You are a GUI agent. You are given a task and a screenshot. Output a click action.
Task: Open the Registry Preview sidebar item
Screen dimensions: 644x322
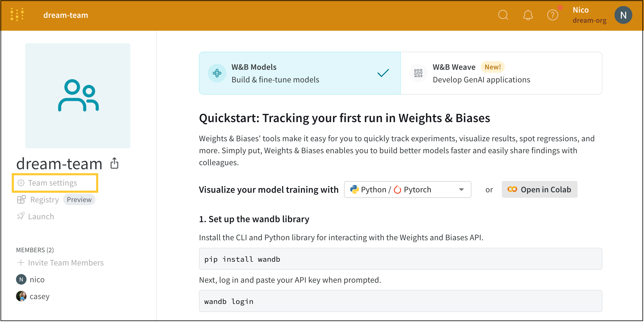[56, 199]
